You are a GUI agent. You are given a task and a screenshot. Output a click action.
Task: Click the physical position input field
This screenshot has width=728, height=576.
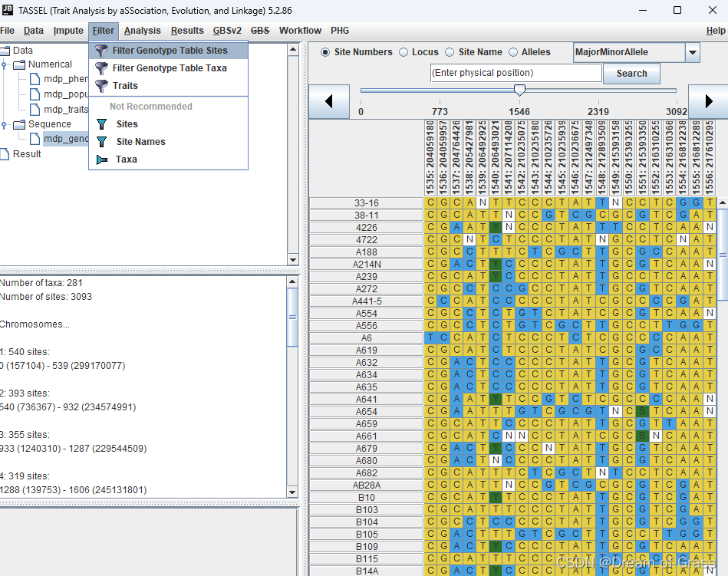click(516, 73)
